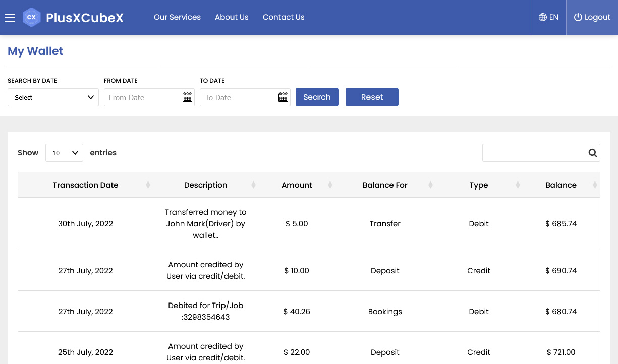Screen dimensions: 618x364
Task: Open To Date calendar picker icon
Action: (x=283, y=97)
